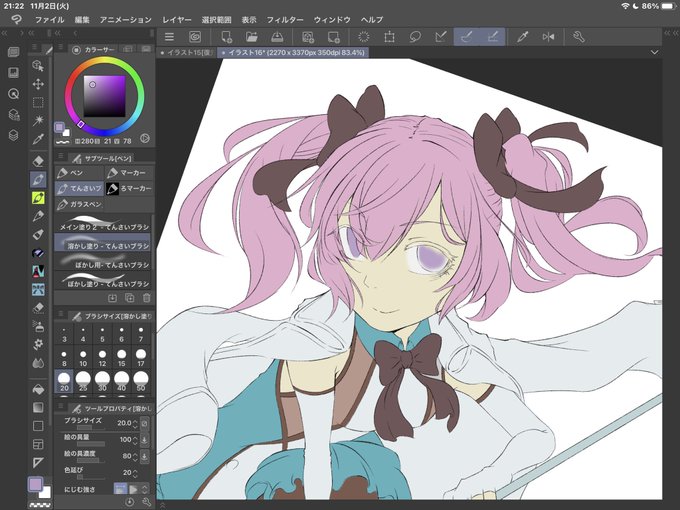680x510 pixels.
Task: Adjust the 絵の具濃度 slider
Action: click(91, 460)
